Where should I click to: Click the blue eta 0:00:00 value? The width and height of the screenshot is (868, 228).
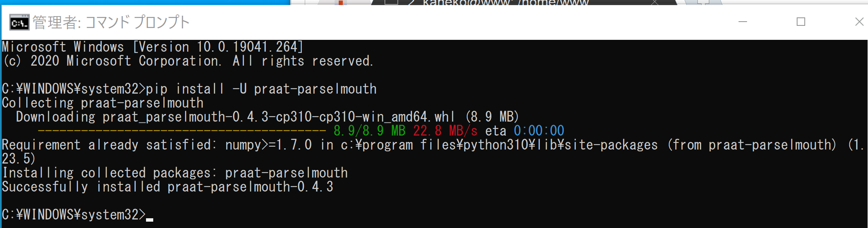point(539,131)
